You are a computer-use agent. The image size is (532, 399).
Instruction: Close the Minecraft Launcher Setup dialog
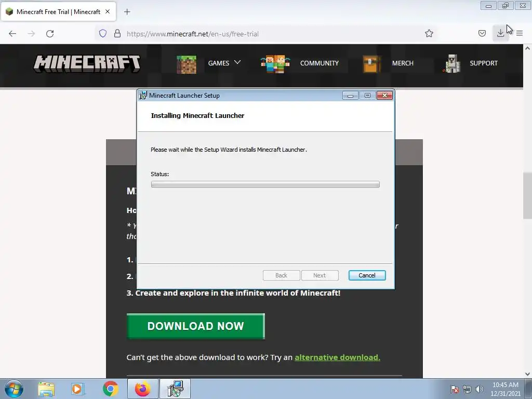(x=385, y=96)
